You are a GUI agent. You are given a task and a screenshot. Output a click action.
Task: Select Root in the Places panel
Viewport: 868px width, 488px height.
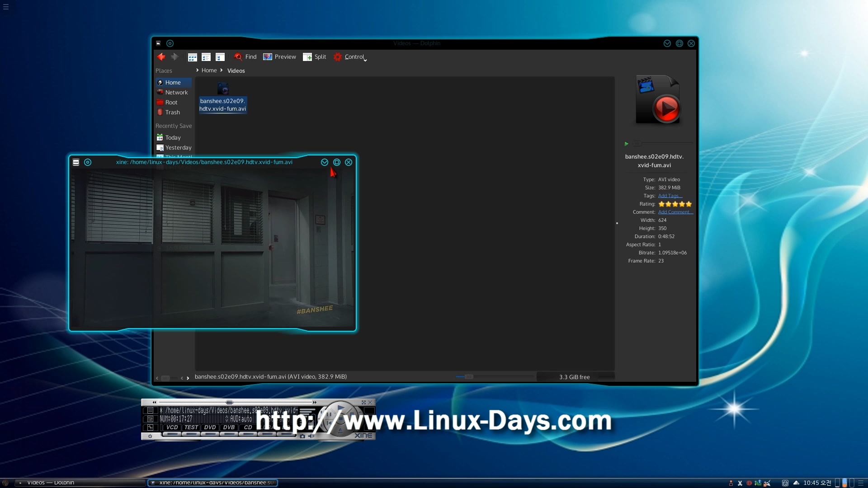click(x=174, y=103)
